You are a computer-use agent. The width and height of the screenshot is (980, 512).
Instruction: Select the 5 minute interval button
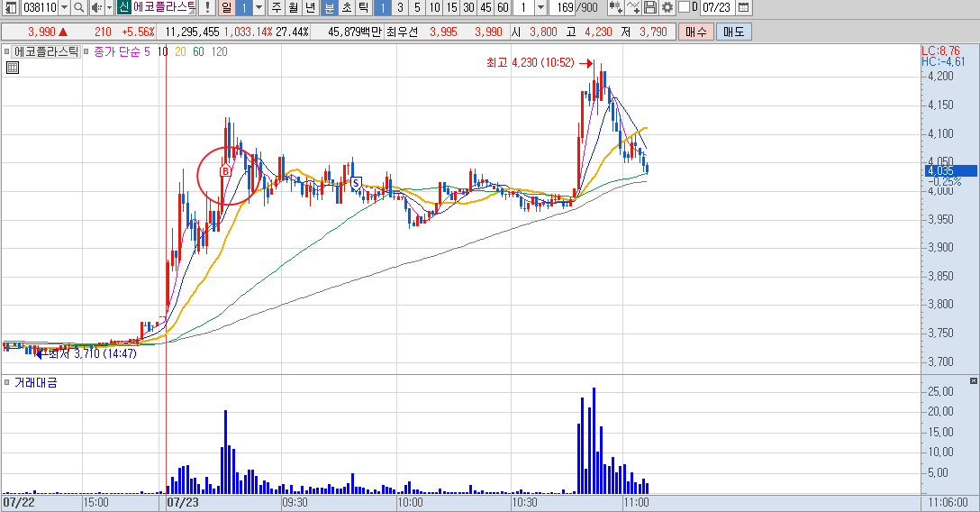point(418,7)
